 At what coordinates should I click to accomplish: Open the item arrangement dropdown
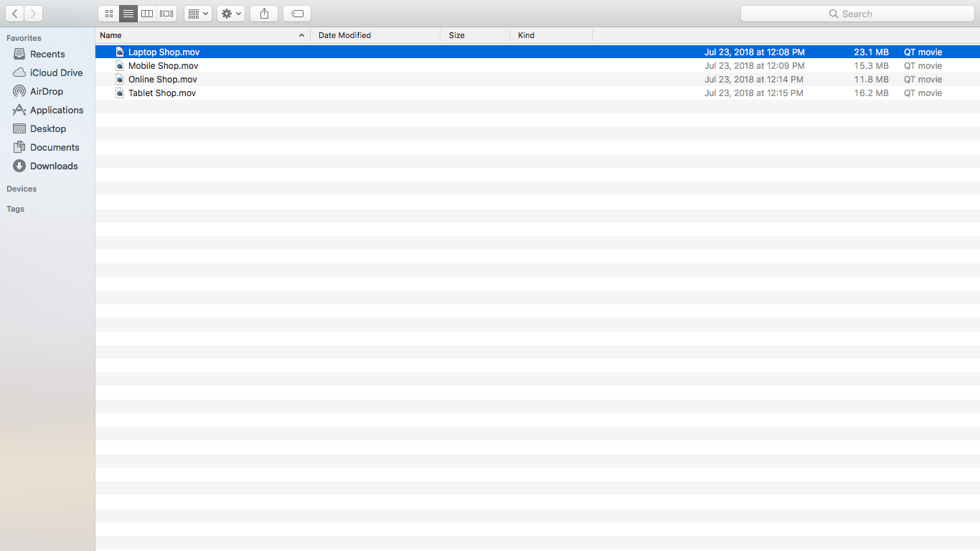[198, 14]
